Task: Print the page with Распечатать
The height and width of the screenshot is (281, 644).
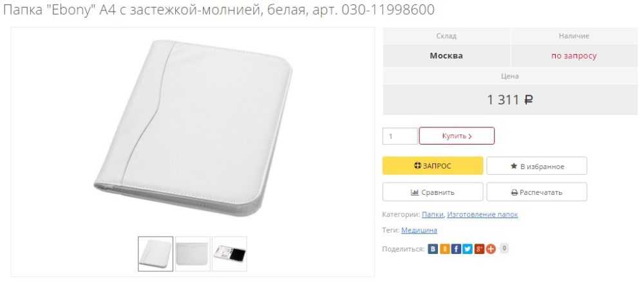Action: point(537,192)
